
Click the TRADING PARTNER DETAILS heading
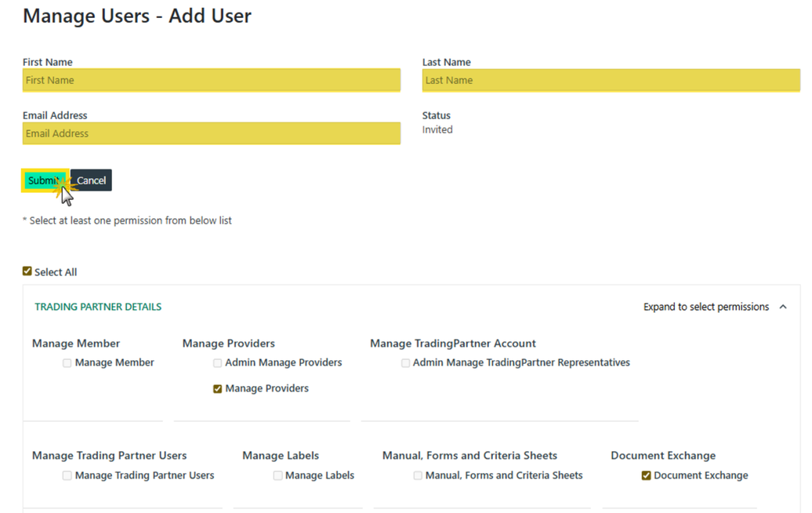[98, 307]
